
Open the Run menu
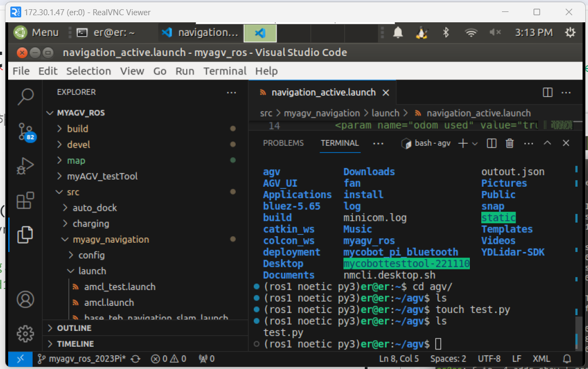(x=185, y=71)
